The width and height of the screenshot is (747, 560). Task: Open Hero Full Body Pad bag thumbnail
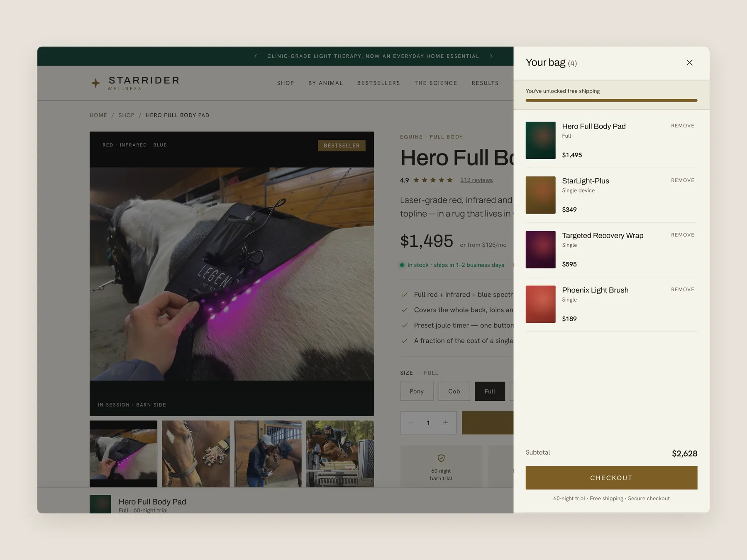[x=540, y=140]
